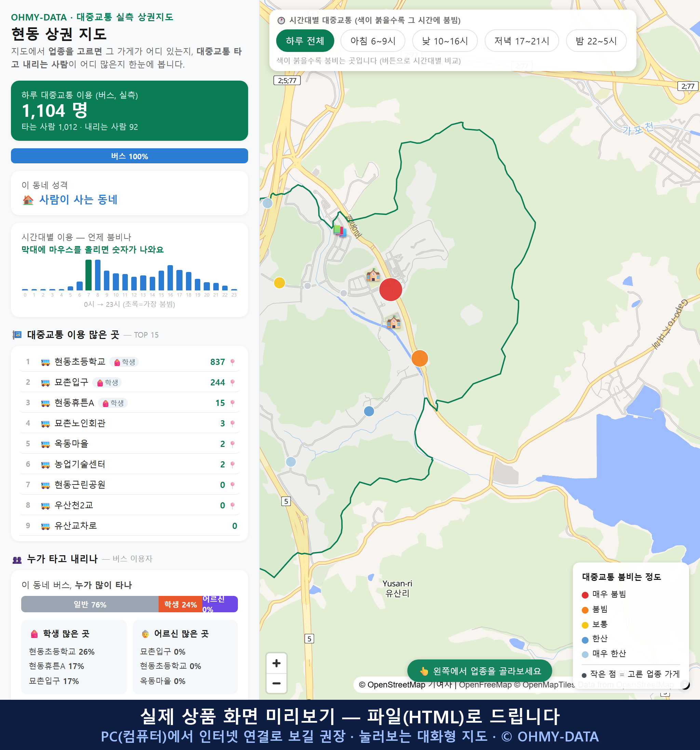The height and width of the screenshot is (750, 700).
Task: Click the 왼쪽에서 업종을 골라보세요 prompt
Action: [x=480, y=671]
